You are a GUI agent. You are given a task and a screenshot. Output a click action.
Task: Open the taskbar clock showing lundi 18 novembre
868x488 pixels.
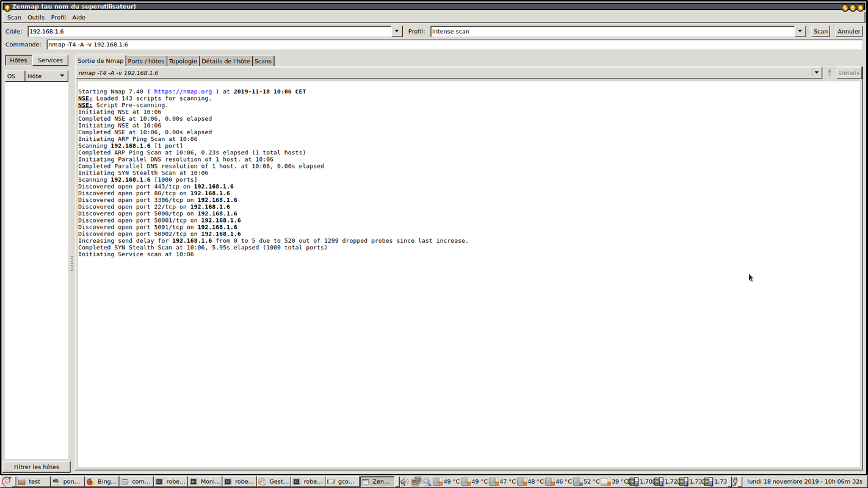[805, 481]
